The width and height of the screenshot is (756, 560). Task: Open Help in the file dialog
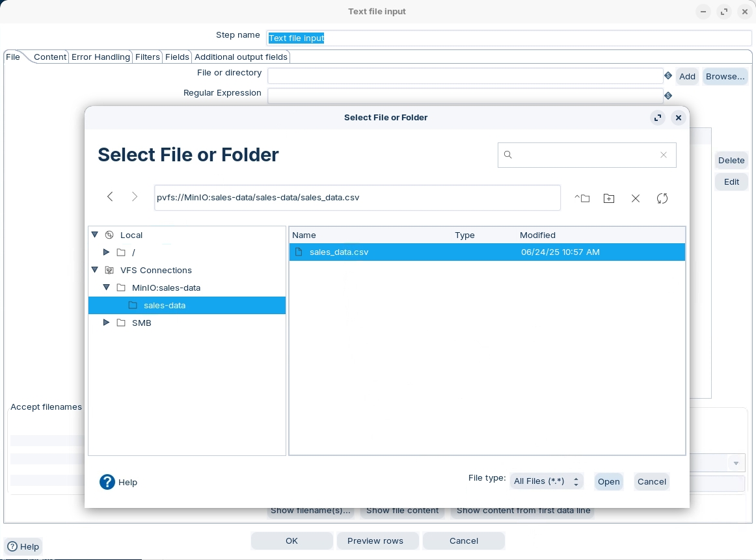pyautogui.click(x=118, y=482)
